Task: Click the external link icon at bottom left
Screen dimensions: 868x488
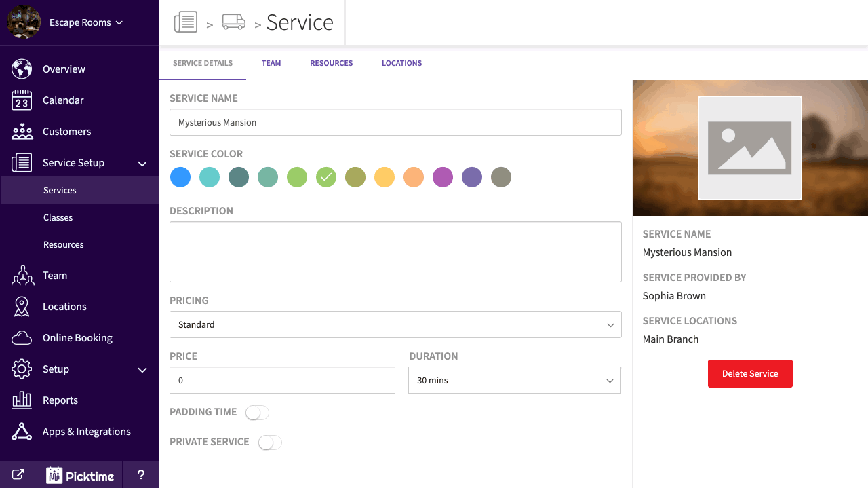Action: (18, 475)
